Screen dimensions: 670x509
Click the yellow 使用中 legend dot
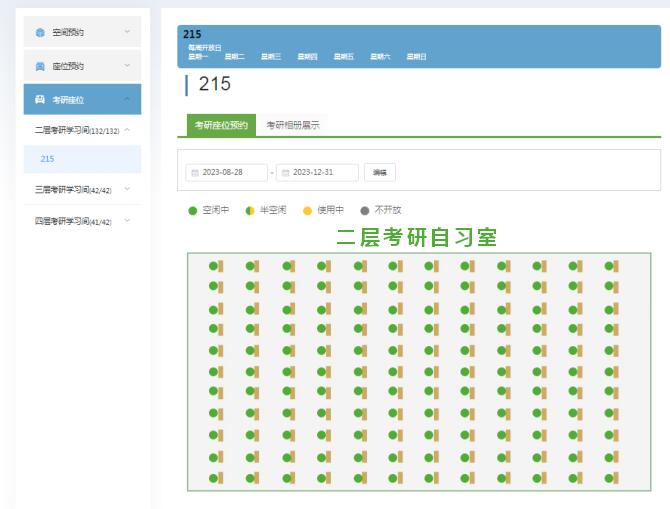click(307, 210)
